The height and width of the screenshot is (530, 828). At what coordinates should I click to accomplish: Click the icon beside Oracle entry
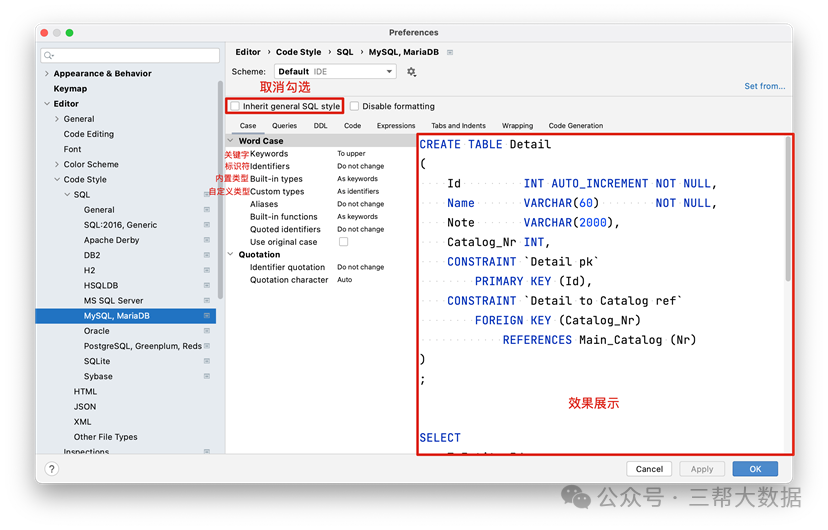(207, 331)
